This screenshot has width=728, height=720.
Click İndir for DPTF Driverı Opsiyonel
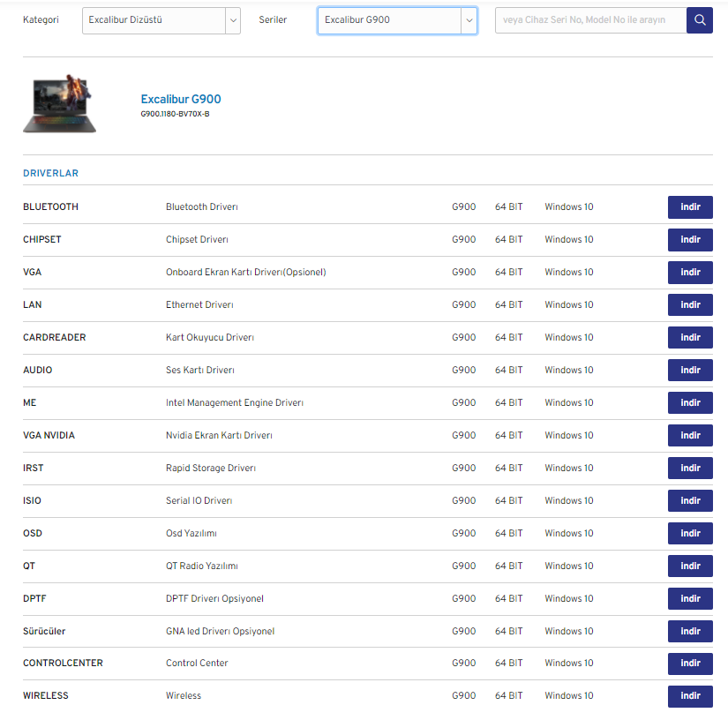click(690, 598)
